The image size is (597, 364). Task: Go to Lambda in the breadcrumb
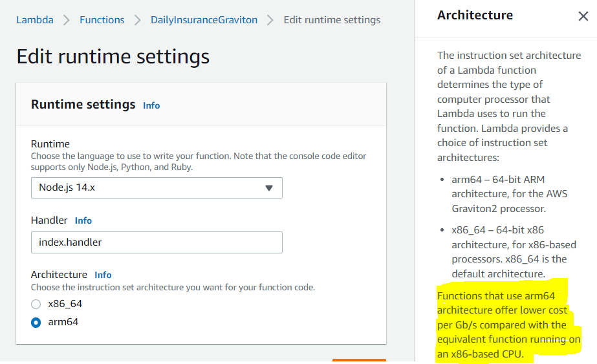point(35,20)
